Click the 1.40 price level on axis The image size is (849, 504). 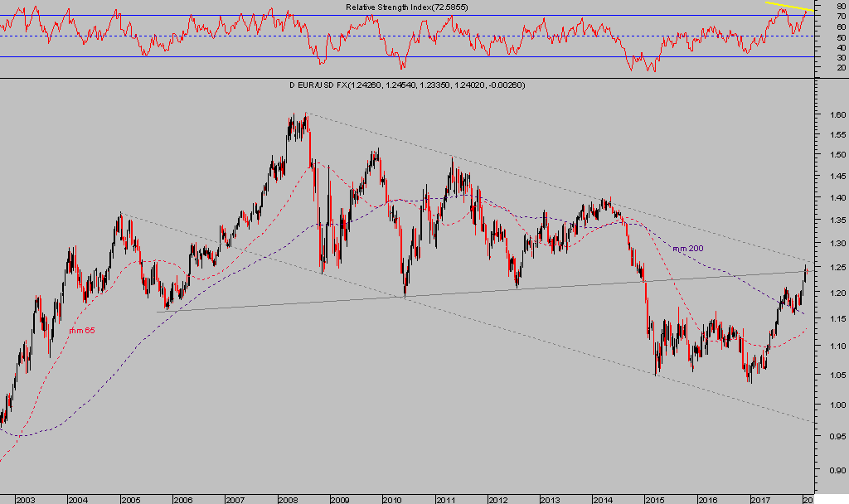tap(837, 198)
